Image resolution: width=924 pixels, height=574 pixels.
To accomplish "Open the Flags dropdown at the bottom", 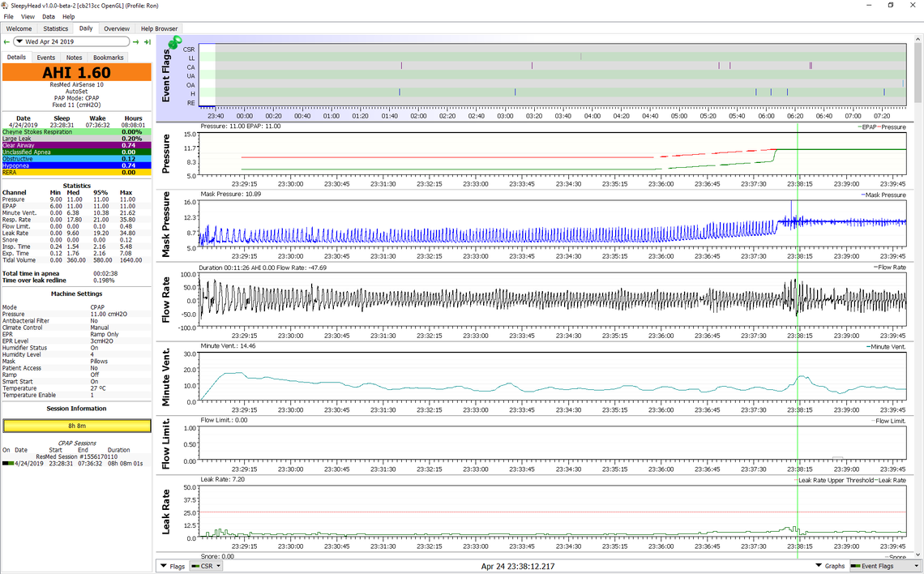I will (x=172, y=566).
